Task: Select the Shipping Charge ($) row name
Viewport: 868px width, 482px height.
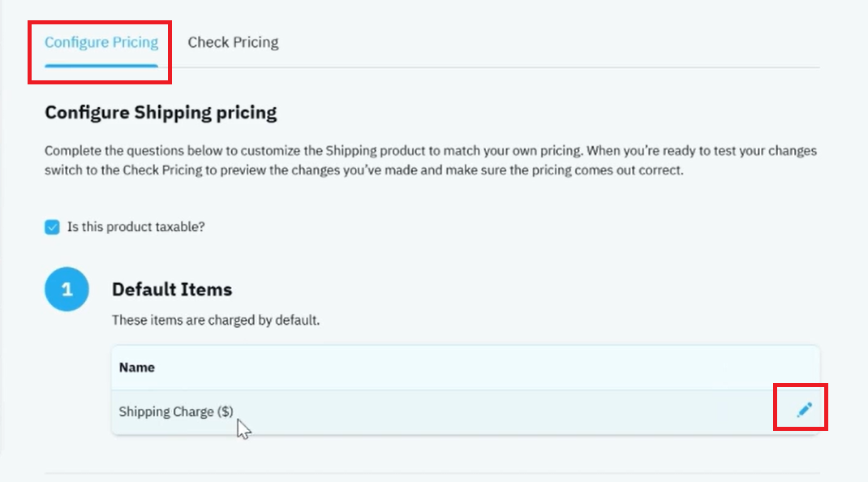Action: point(176,411)
